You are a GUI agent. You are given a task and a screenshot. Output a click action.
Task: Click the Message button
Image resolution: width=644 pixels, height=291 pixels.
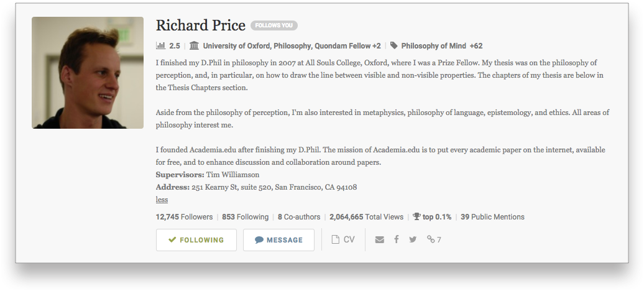click(279, 240)
